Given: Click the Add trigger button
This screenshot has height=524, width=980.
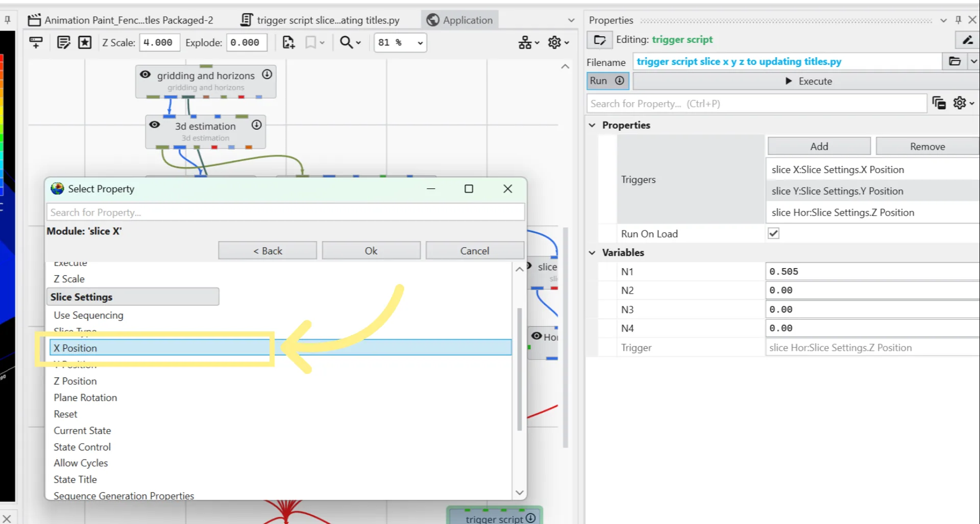Looking at the screenshot, I should 819,146.
